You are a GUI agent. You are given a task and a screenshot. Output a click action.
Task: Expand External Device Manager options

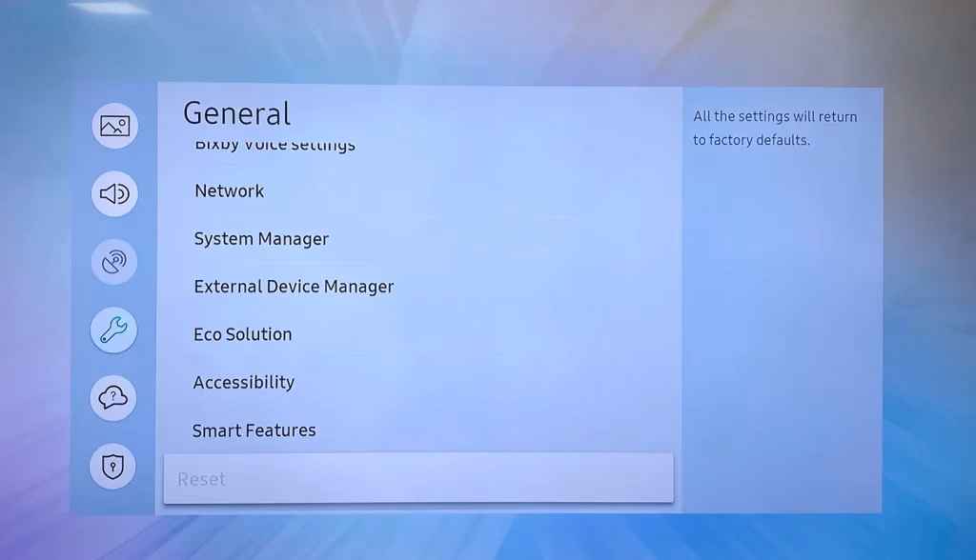coord(294,287)
